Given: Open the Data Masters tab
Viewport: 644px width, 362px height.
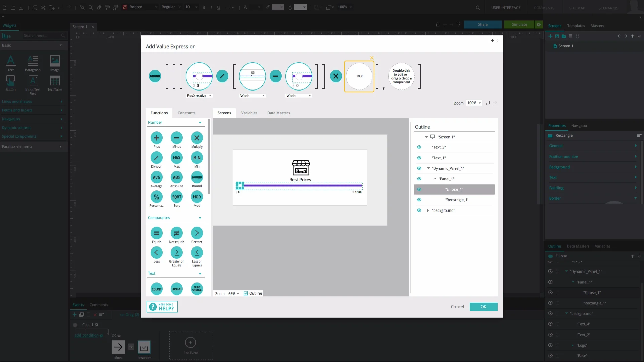Looking at the screenshot, I should click(x=279, y=113).
